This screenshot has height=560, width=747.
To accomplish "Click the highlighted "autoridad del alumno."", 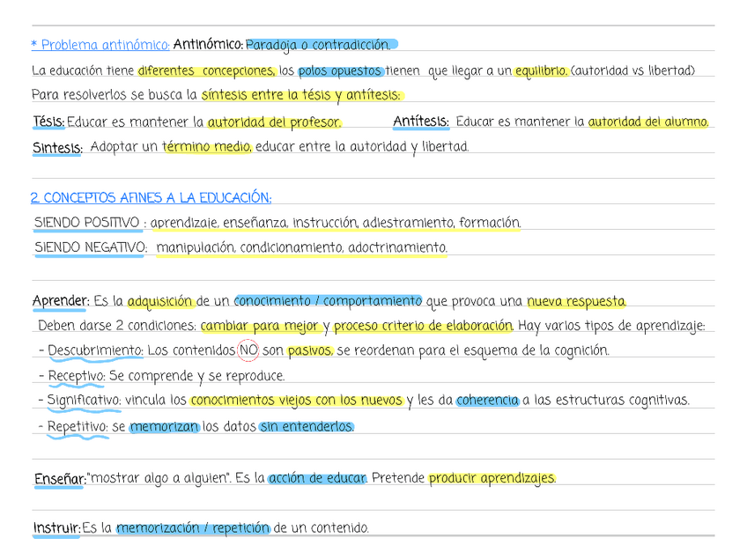I will pos(648,122).
